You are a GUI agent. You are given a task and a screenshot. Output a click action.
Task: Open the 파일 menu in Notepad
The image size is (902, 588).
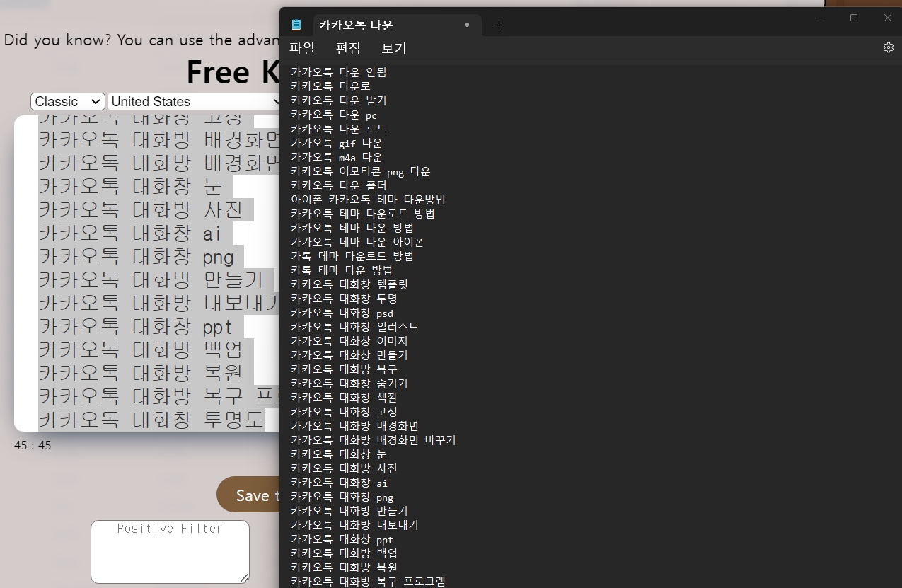303,48
